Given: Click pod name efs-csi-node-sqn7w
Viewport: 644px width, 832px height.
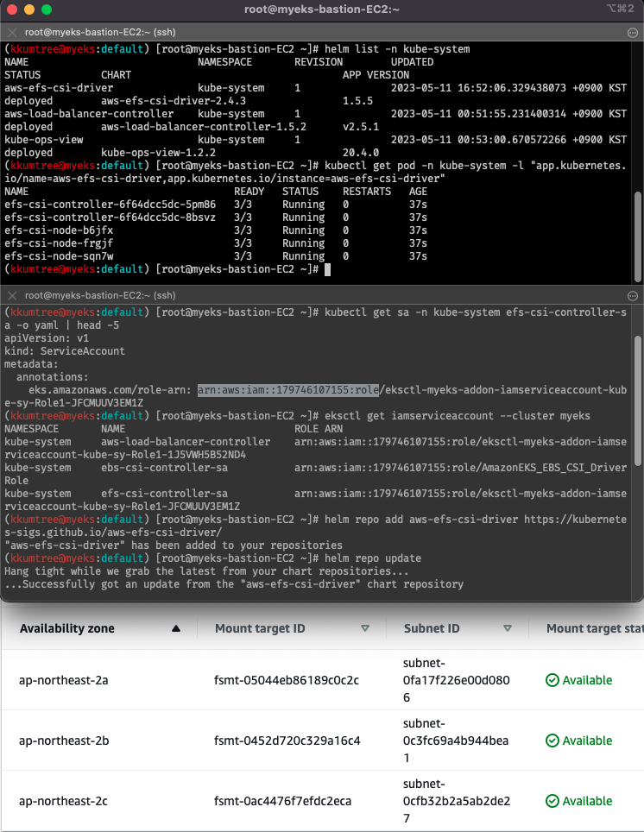Looking at the screenshot, I should 59,256.
